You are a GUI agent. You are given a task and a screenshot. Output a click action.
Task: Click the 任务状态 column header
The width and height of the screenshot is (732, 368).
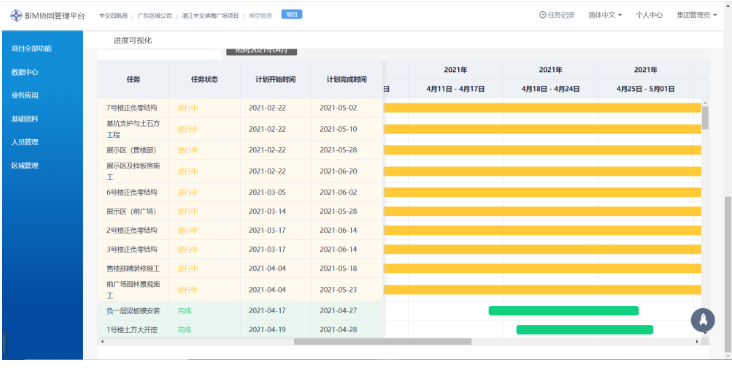(x=204, y=79)
